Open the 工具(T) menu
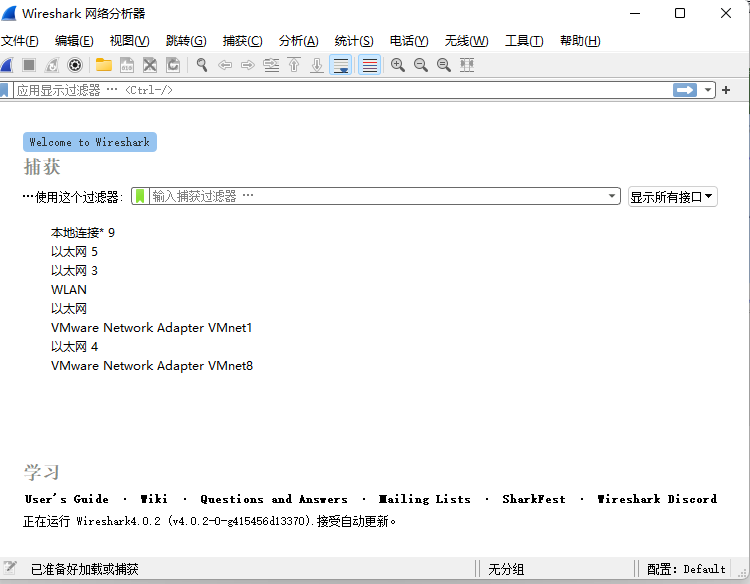 point(524,41)
